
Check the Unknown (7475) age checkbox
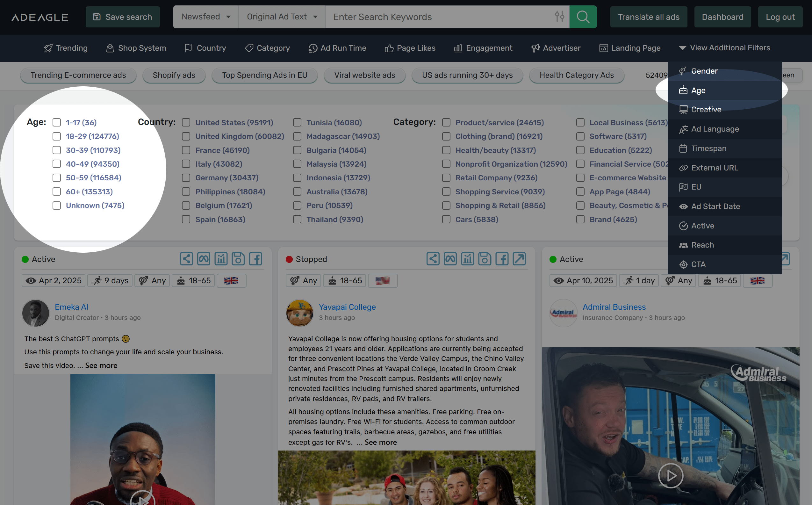click(x=57, y=206)
